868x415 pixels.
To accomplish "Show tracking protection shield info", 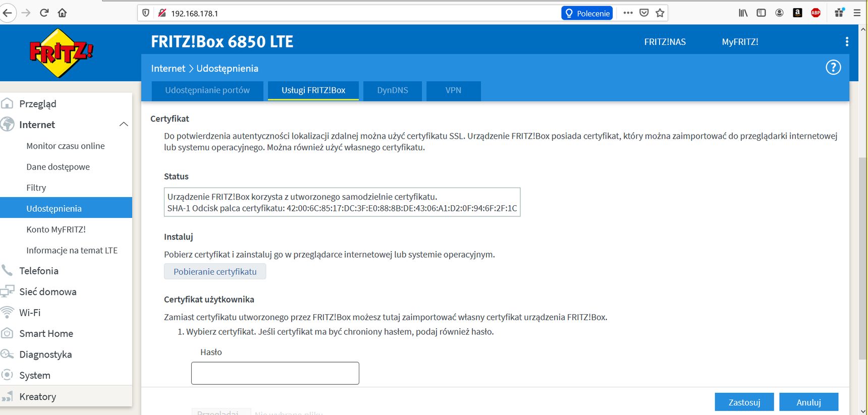I will (146, 13).
